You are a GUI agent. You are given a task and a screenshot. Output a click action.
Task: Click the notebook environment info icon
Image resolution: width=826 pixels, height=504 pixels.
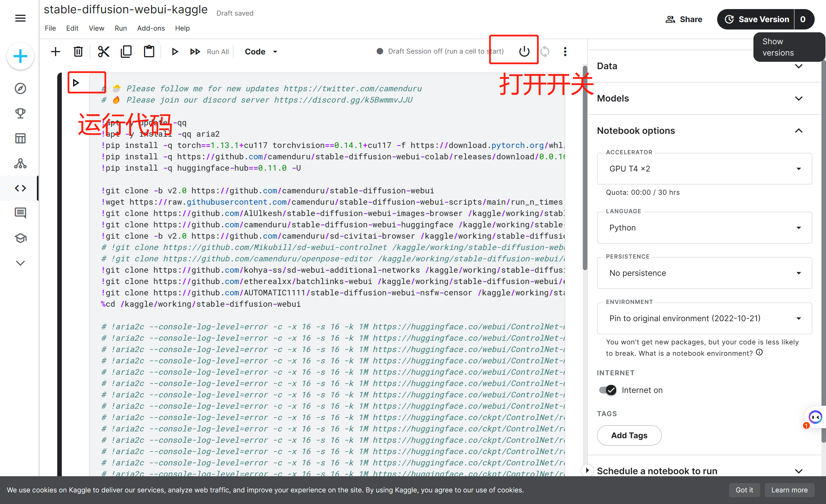tap(760, 352)
